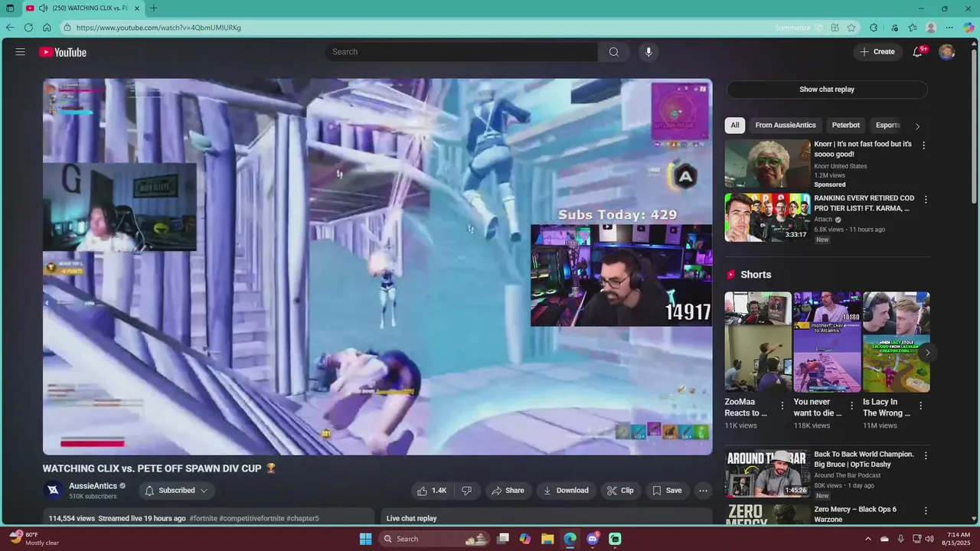Open the YouTube account avatar menu
Image resolution: width=980 pixels, height=551 pixels.
[947, 52]
